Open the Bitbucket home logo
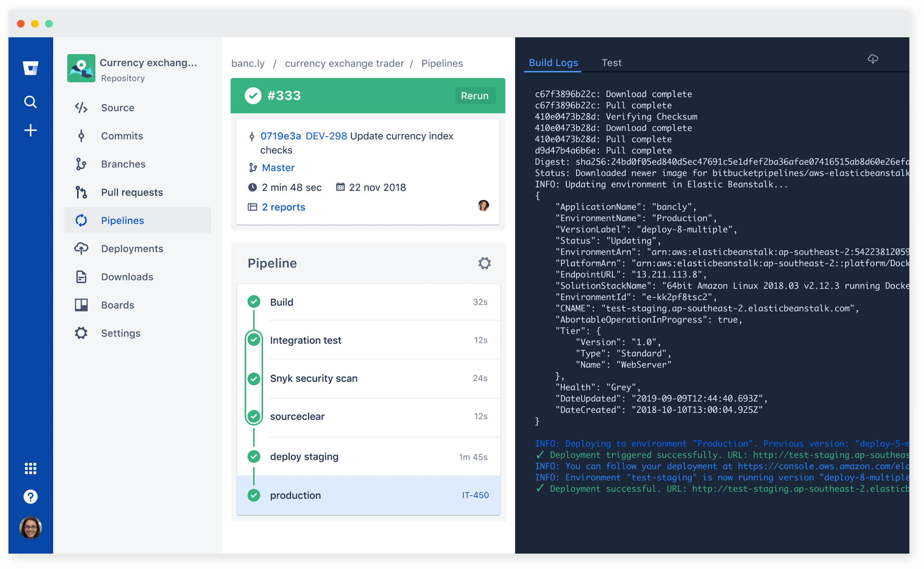Image resolution: width=924 pixels, height=569 pixels. (x=30, y=68)
